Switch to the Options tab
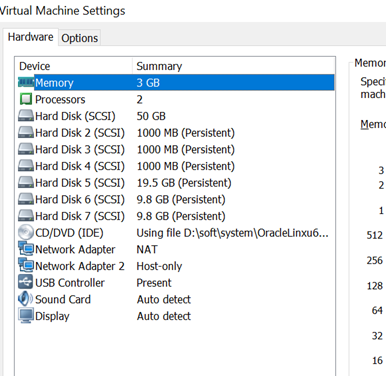Screen dimensions: 386x376 coord(80,38)
